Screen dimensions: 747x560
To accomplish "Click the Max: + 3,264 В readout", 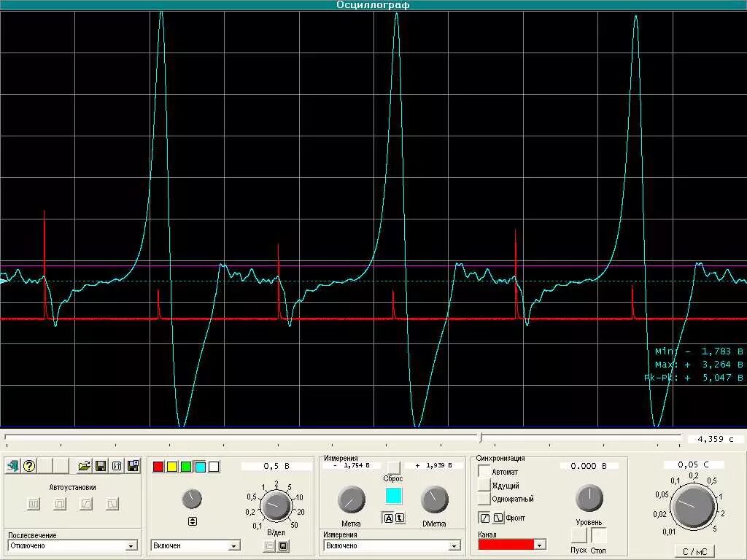I will click(698, 365).
